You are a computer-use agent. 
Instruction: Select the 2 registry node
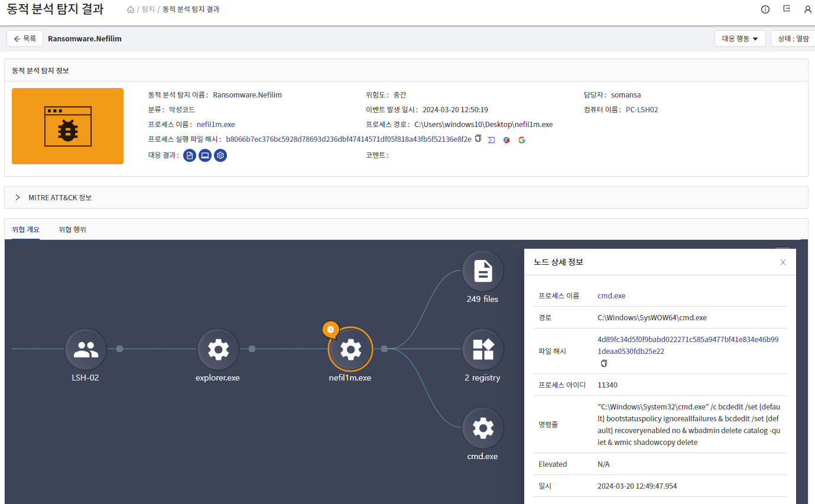coord(483,349)
